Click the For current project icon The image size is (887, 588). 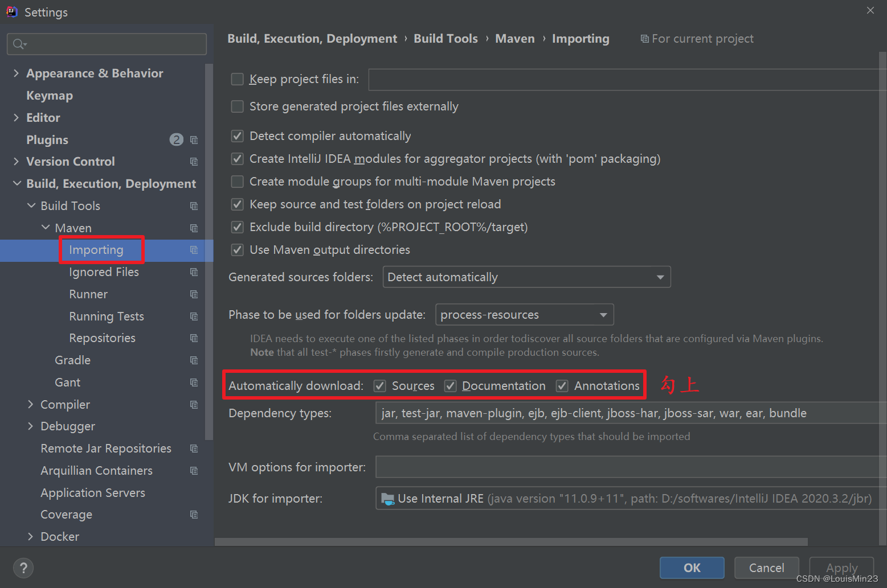point(644,39)
